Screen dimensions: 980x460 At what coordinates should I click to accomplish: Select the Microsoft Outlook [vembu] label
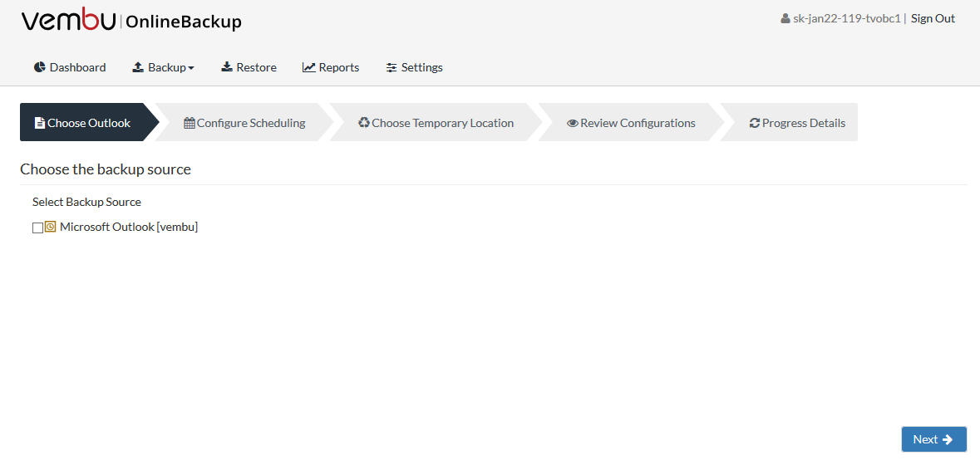tap(129, 228)
